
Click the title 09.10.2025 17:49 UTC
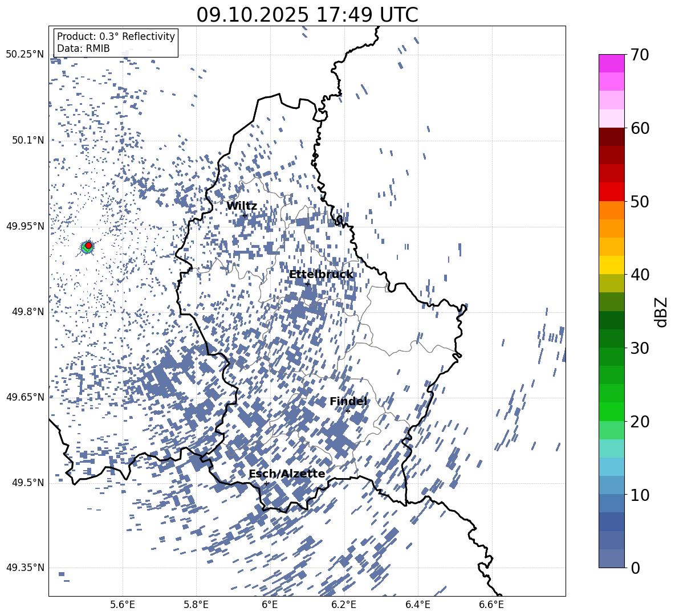[307, 15]
